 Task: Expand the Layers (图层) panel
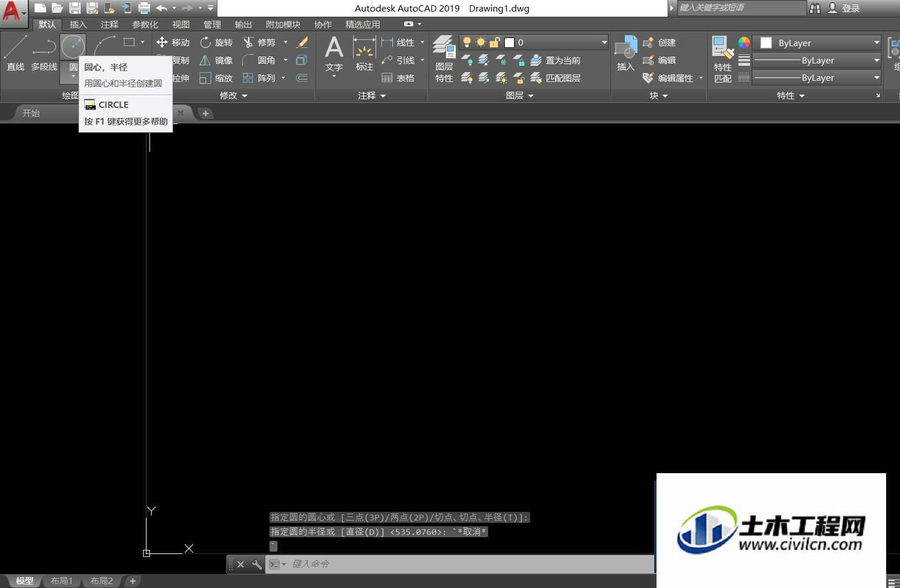coord(519,95)
